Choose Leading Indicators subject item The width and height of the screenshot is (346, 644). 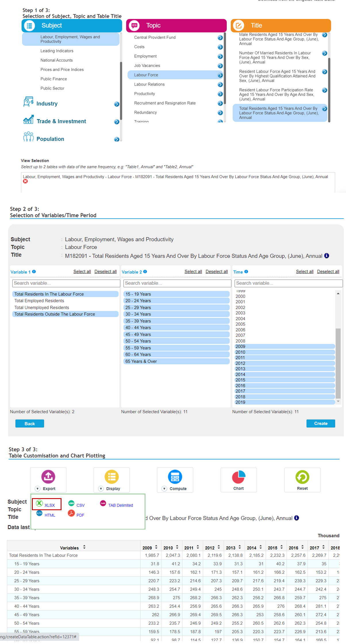(57, 51)
